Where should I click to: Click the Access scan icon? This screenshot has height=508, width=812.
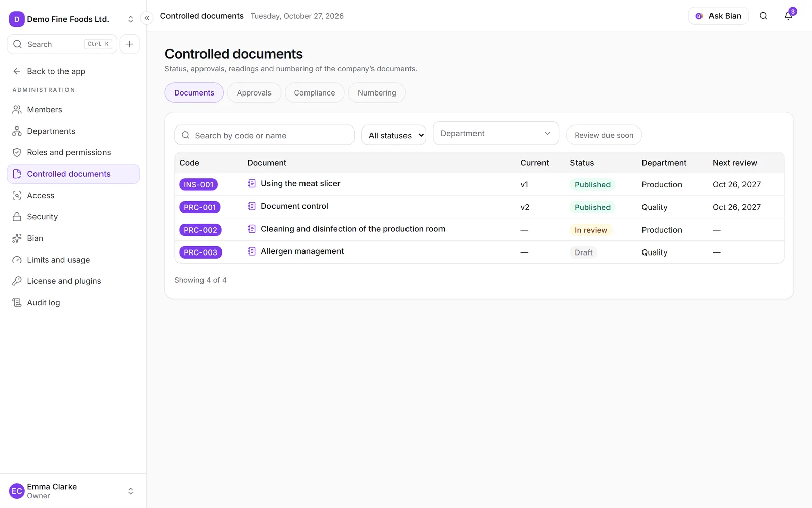coord(17,196)
